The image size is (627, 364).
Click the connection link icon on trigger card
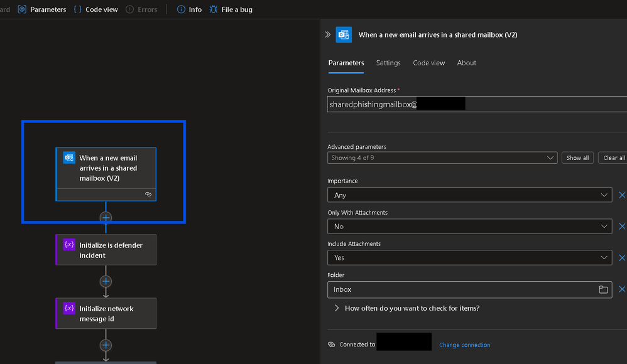pos(148,195)
